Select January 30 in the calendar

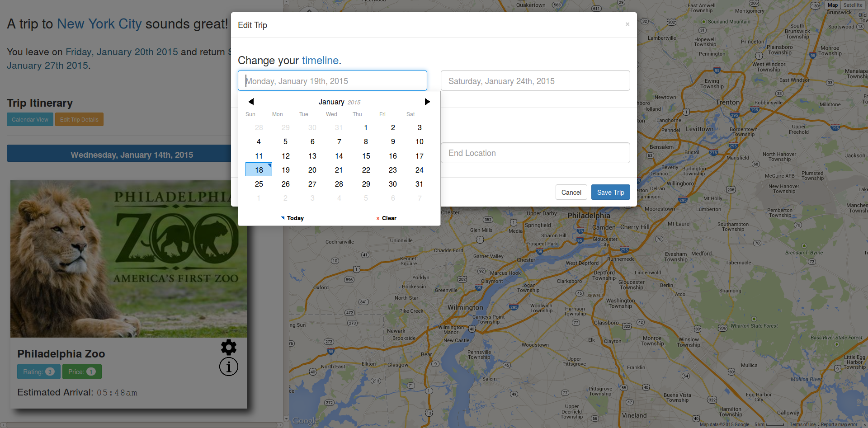point(393,184)
